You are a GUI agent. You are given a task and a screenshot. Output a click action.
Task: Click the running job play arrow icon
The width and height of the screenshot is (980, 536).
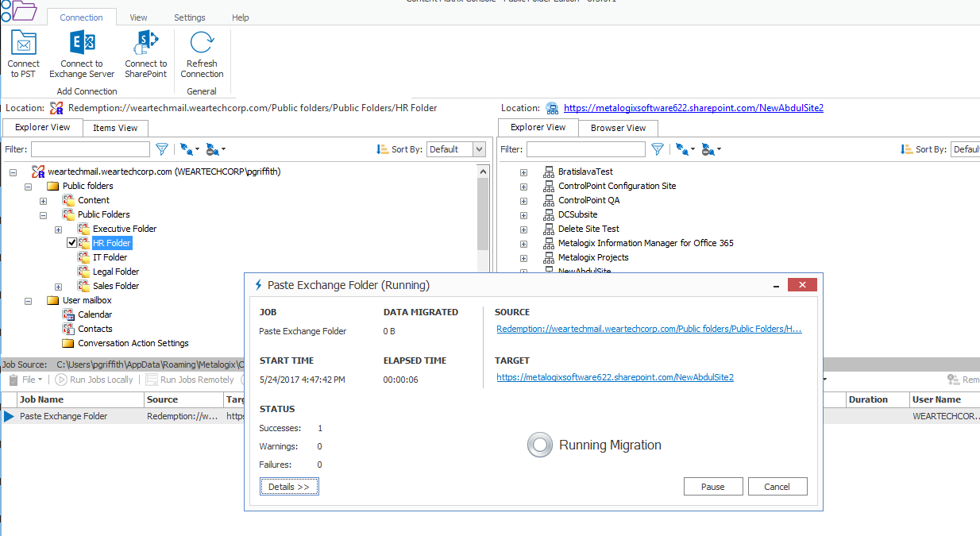(x=9, y=416)
